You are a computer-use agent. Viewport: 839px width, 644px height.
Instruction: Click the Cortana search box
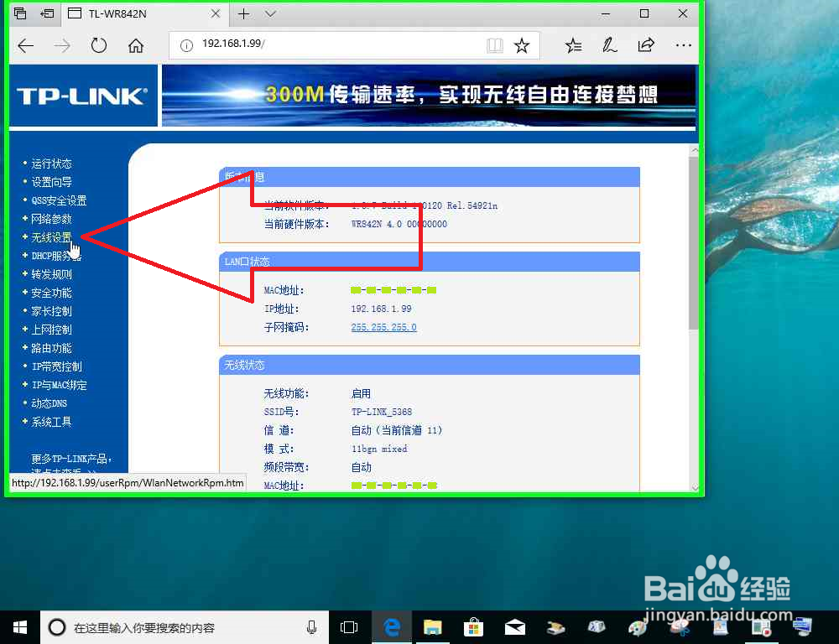click(x=185, y=627)
